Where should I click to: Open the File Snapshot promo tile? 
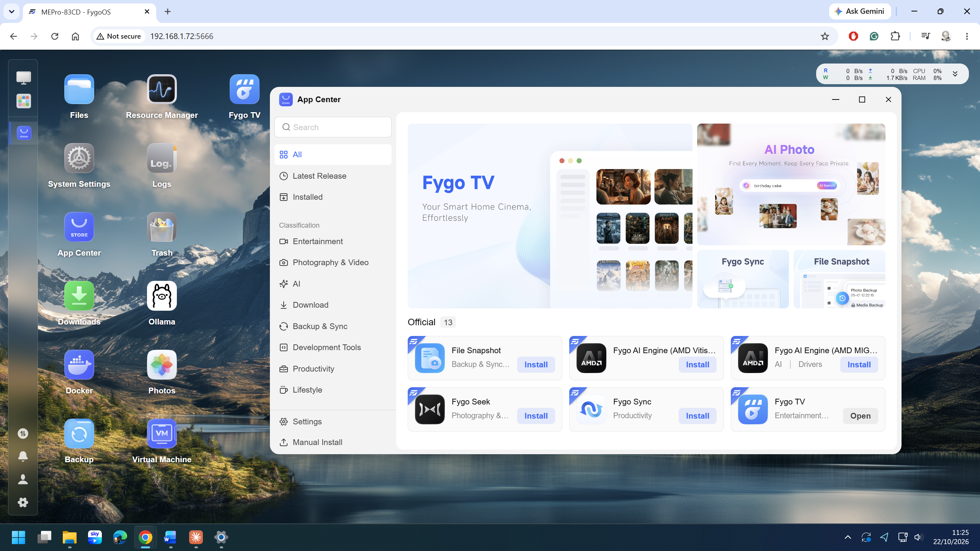coord(840,279)
